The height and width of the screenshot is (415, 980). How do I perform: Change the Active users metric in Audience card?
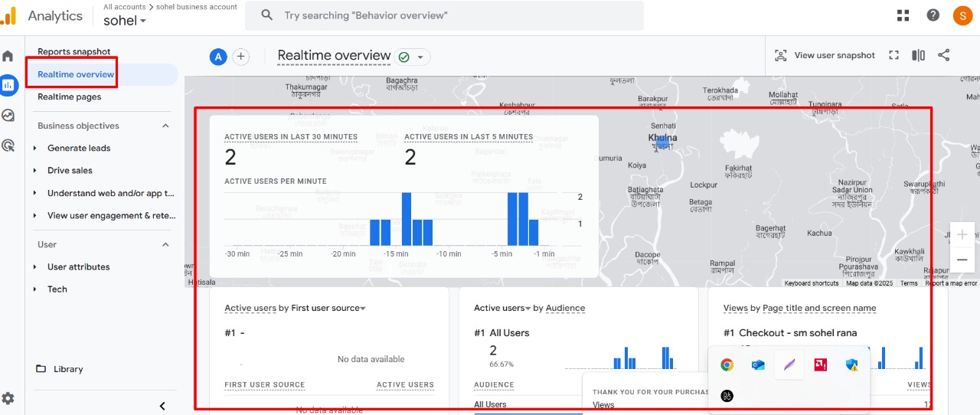click(x=502, y=308)
